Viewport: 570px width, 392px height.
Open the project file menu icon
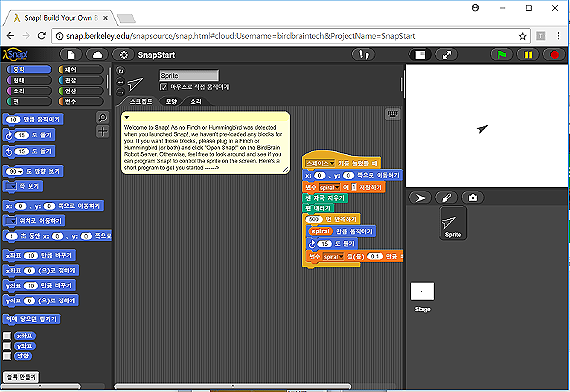[71, 55]
